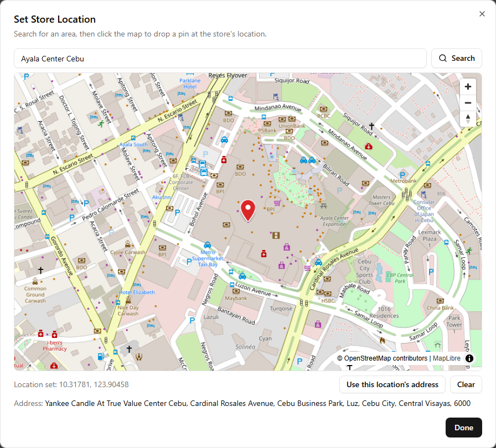Click the fuel pump icon at bottom left
496x448 pixels.
pyautogui.click(x=101, y=356)
